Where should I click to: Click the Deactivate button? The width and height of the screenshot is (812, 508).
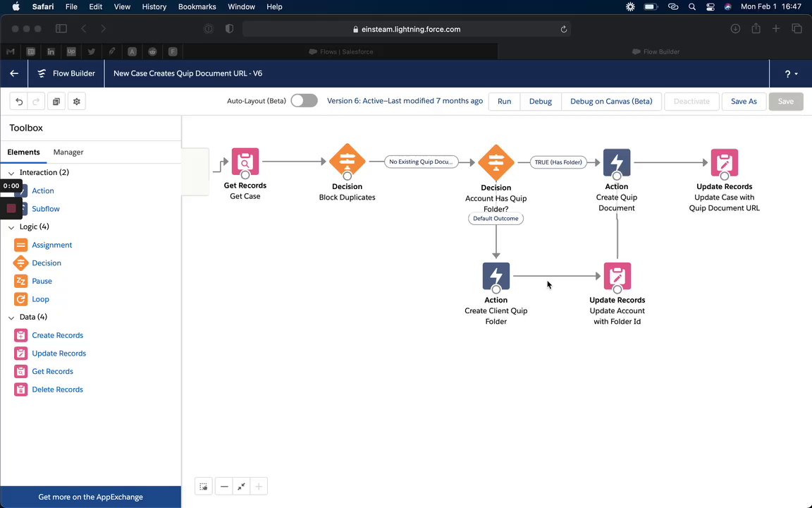pos(691,102)
